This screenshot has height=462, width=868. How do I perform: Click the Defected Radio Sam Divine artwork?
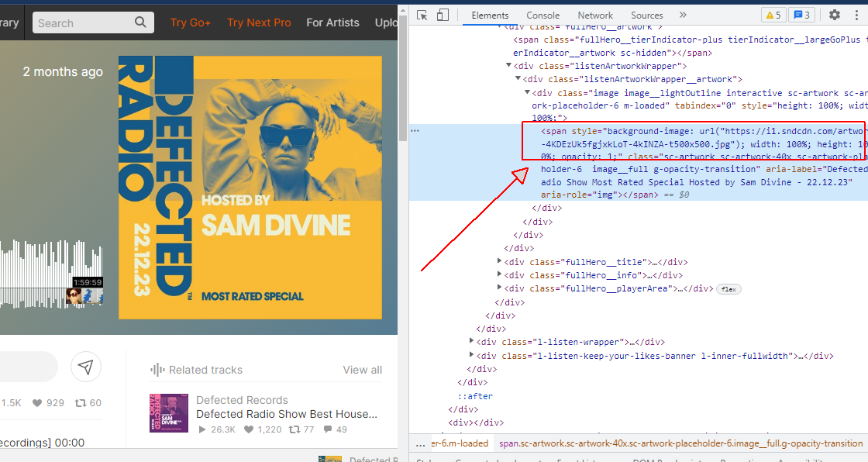[250, 188]
